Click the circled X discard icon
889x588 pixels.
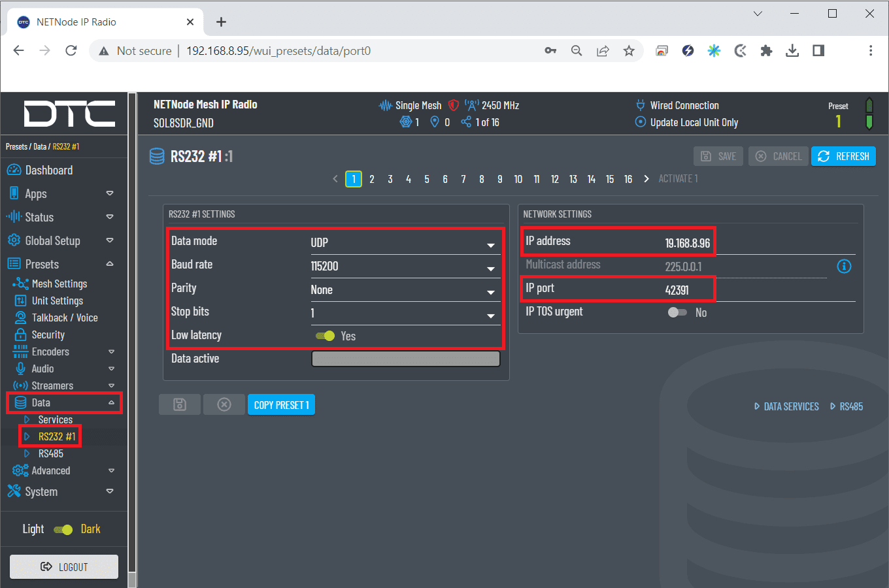coord(224,405)
